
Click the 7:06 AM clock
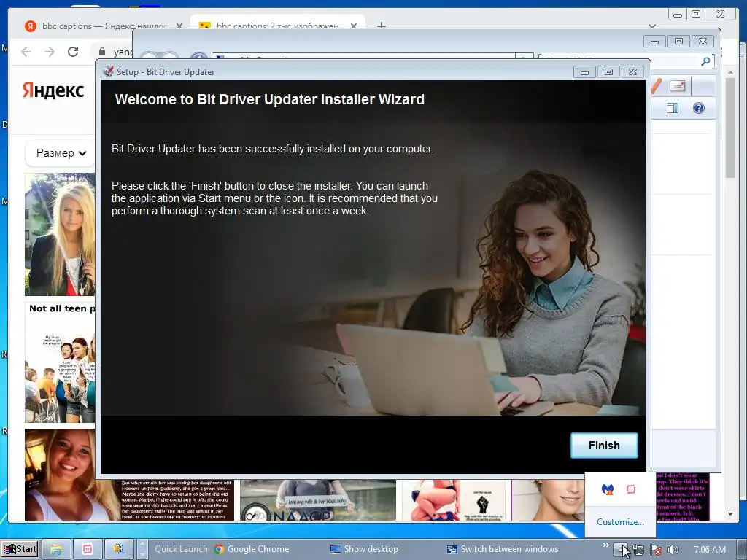pyautogui.click(x=709, y=550)
